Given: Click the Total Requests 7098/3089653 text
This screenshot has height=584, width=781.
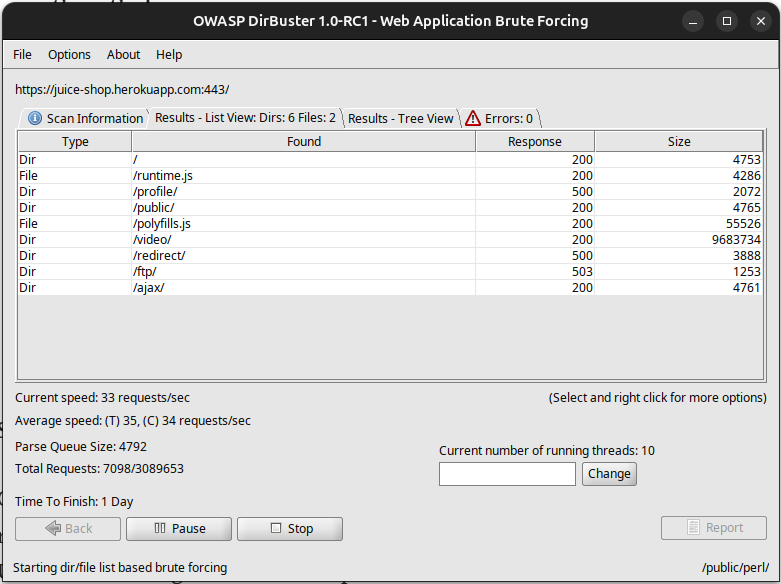Looking at the screenshot, I should [x=99, y=468].
